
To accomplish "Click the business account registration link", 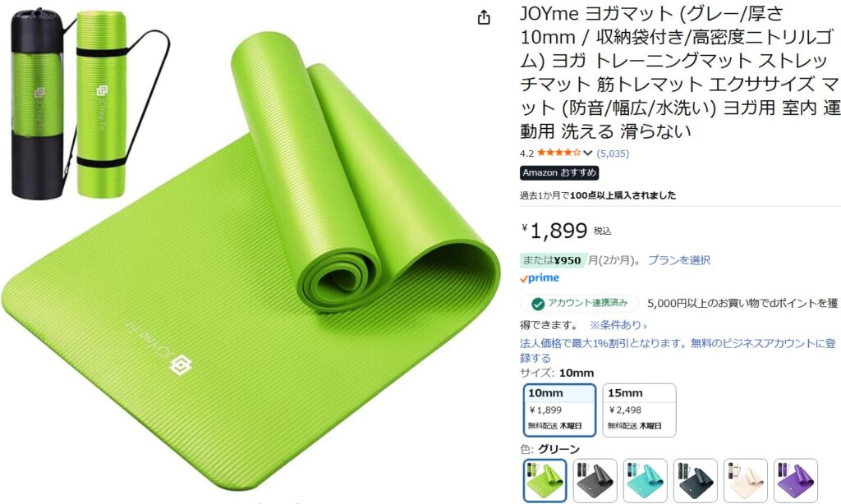I will coord(678,351).
